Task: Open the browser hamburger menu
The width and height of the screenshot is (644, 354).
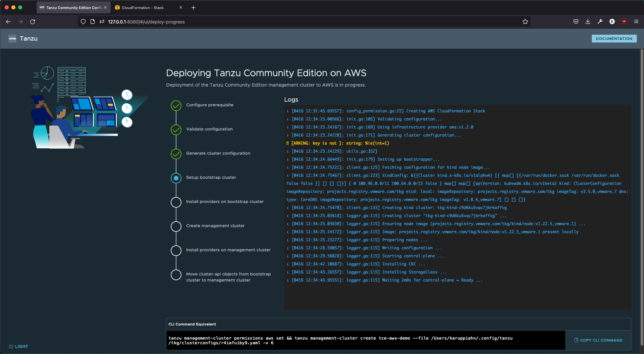Action: coord(636,22)
